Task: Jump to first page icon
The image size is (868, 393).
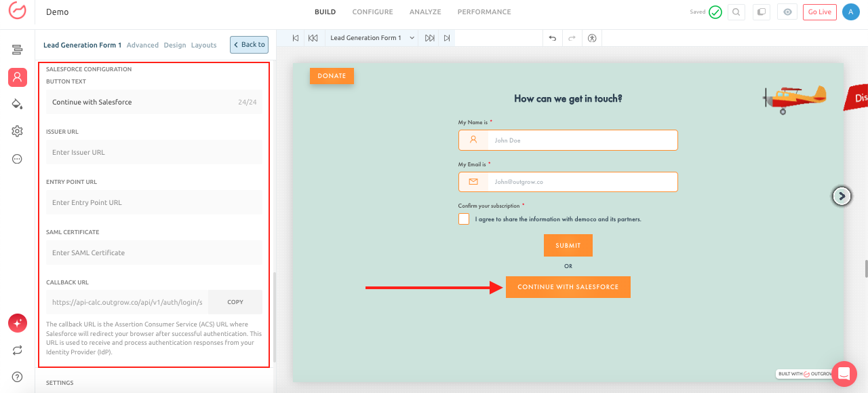Action: (295, 38)
